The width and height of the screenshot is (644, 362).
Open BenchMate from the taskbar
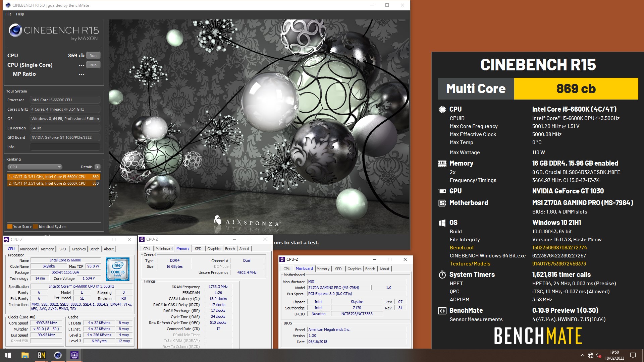pyautogui.click(x=41, y=355)
